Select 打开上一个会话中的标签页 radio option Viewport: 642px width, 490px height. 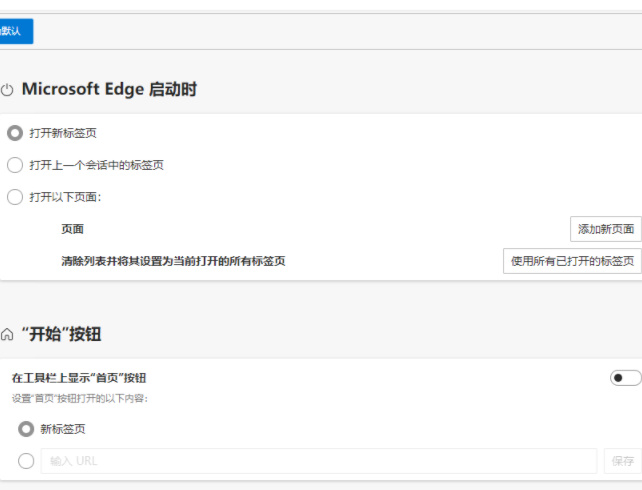(15, 165)
